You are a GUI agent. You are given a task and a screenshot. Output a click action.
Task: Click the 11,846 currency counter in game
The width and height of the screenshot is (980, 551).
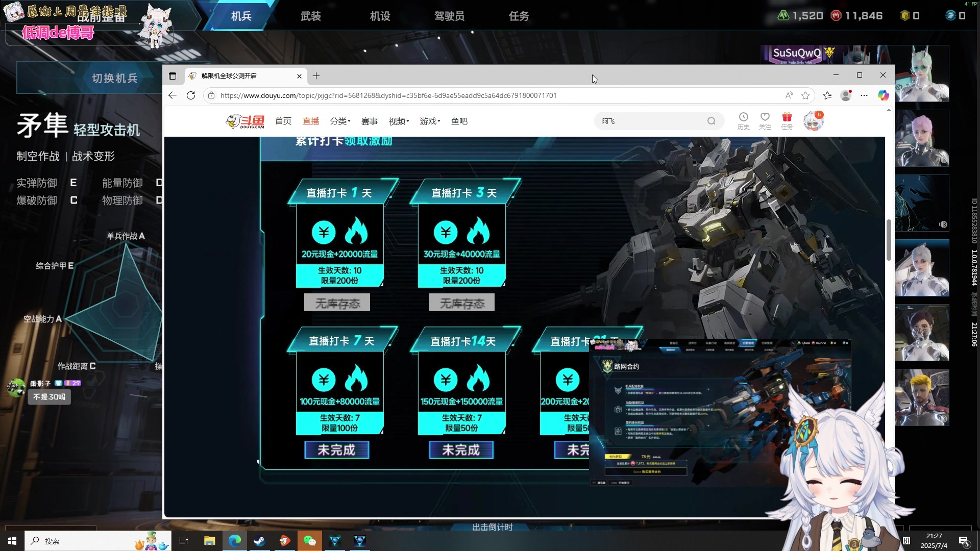click(857, 16)
